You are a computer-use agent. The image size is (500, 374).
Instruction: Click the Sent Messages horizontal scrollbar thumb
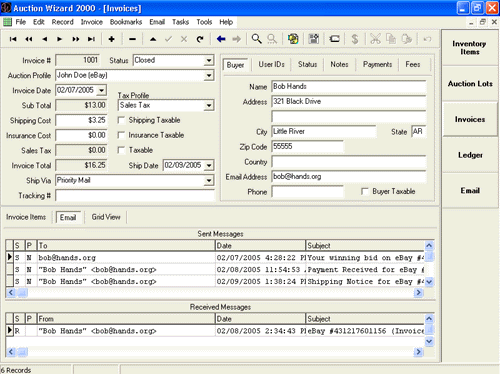click(x=22, y=293)
